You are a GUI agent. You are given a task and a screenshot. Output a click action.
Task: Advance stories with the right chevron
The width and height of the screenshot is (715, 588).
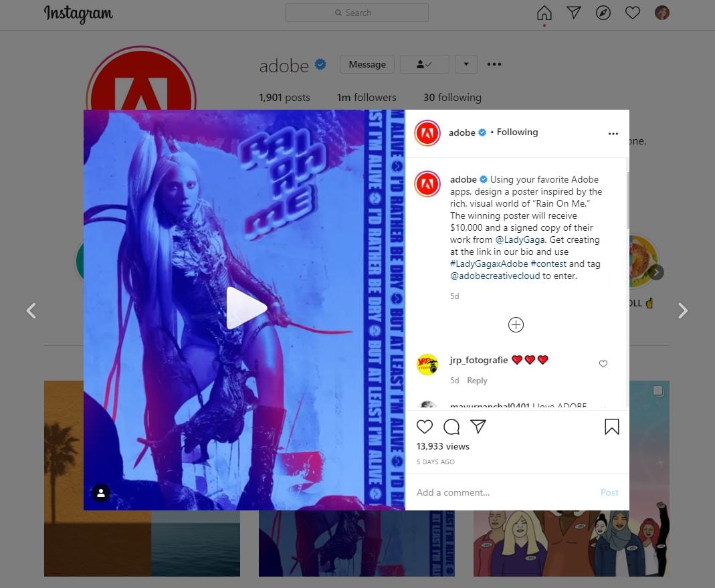pyautogui.click(x=656, y=272)
